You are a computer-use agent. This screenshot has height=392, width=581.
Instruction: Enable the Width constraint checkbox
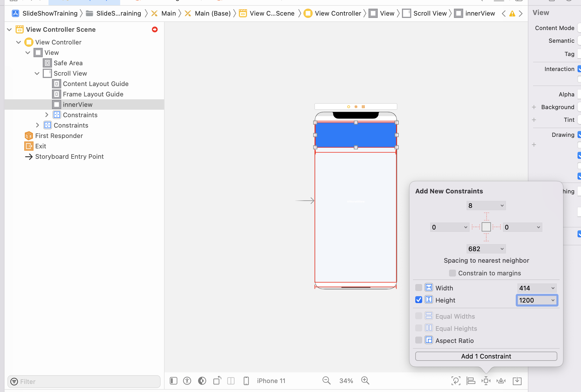pyautogui.click(x=419, y=288)
